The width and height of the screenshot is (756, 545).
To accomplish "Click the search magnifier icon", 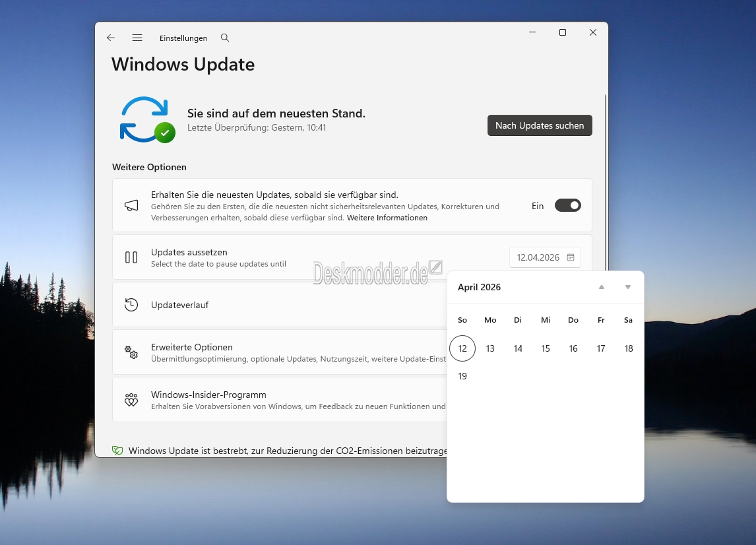I will tap(225, 38).
